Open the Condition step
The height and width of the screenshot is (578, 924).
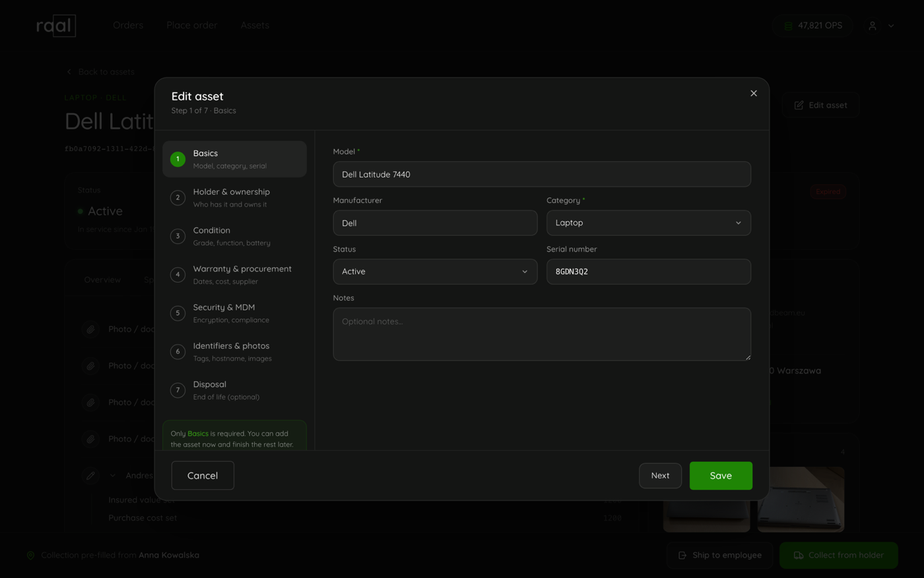[234, 236]
